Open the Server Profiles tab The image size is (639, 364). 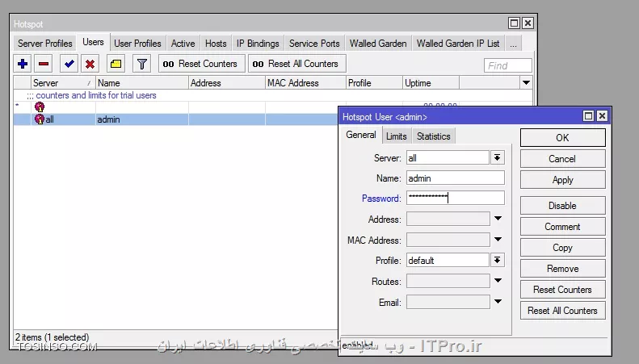[44, 43]
